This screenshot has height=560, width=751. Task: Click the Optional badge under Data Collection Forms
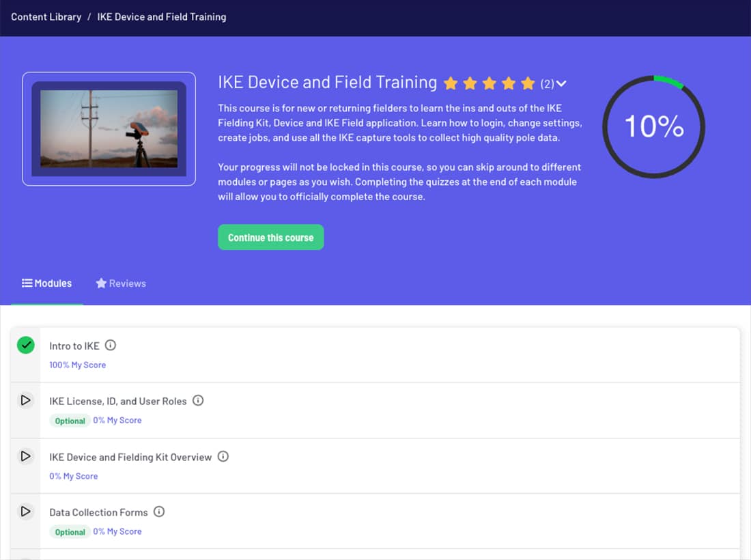[x=70, y=532]
